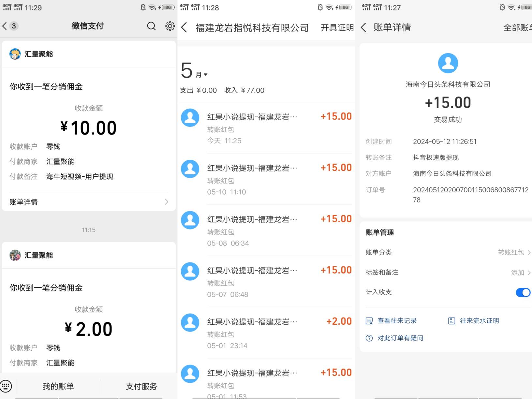Tap 支出 ¥0.00 monthly summary
Image resolution: width=532 pixels, height=399 pixels.
(198, 90)
